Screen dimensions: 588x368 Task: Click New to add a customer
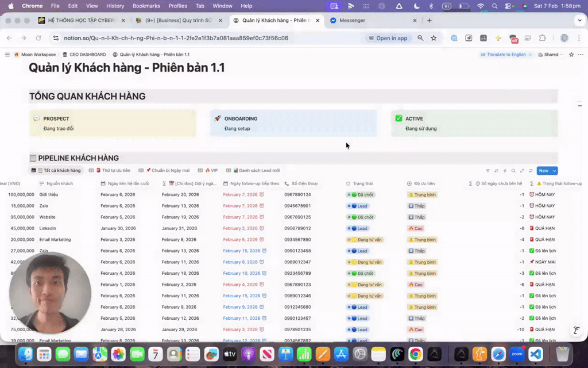pos(543,170)
